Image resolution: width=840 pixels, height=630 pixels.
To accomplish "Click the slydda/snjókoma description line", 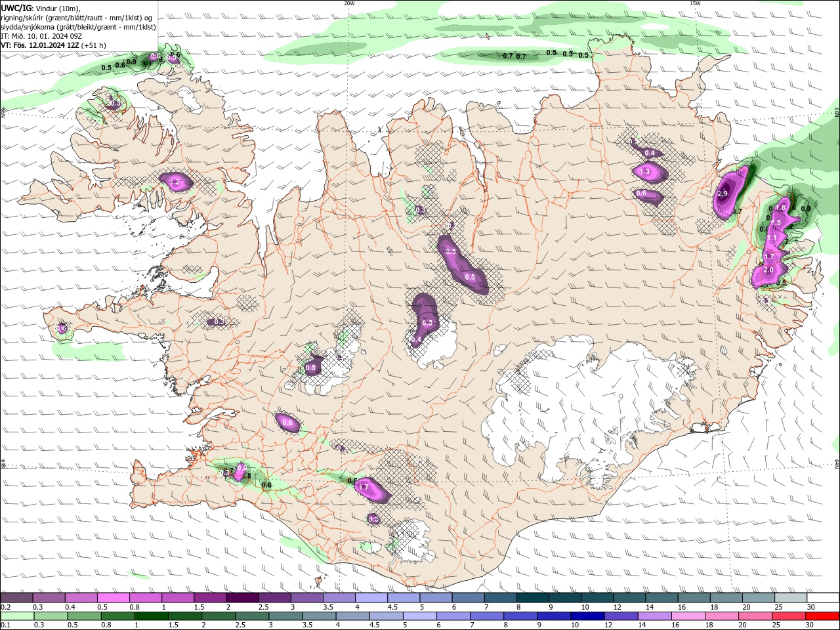I will pyautogui.click(x=79, y=27).
